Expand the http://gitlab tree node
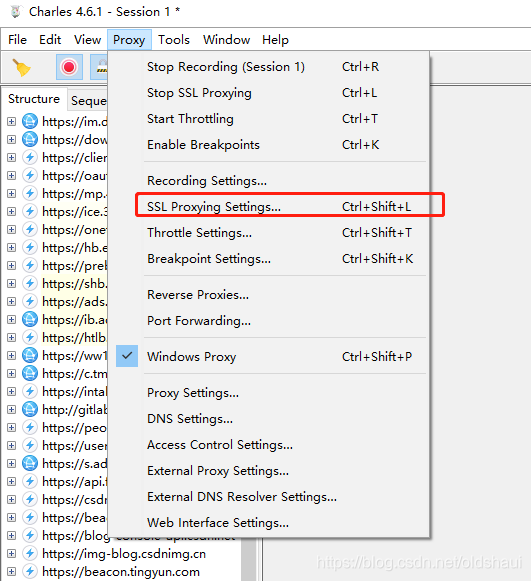 (11, 409)
